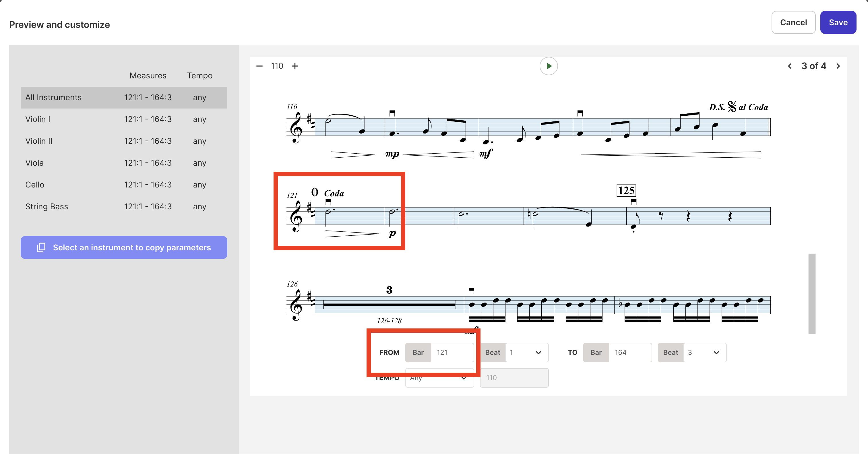Image resolution: width=868 pixels, height=472 pixels.
Task: Click the score vertical scrollbar
Action: click(812, 294)
